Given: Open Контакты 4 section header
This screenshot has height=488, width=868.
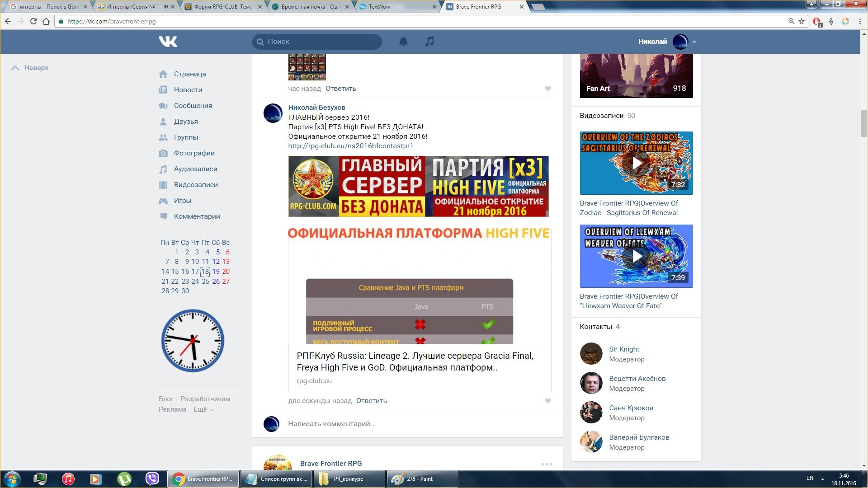Looking at the screenshot, I should tap(599, 327).
